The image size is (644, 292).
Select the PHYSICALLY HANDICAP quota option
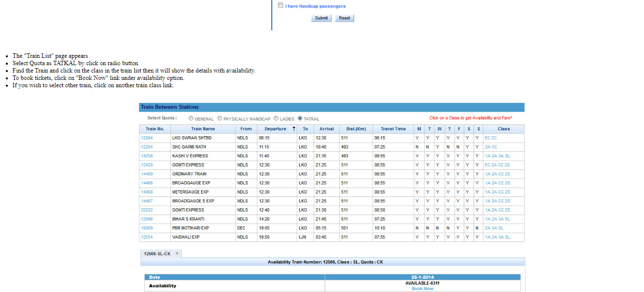(220, 118)
